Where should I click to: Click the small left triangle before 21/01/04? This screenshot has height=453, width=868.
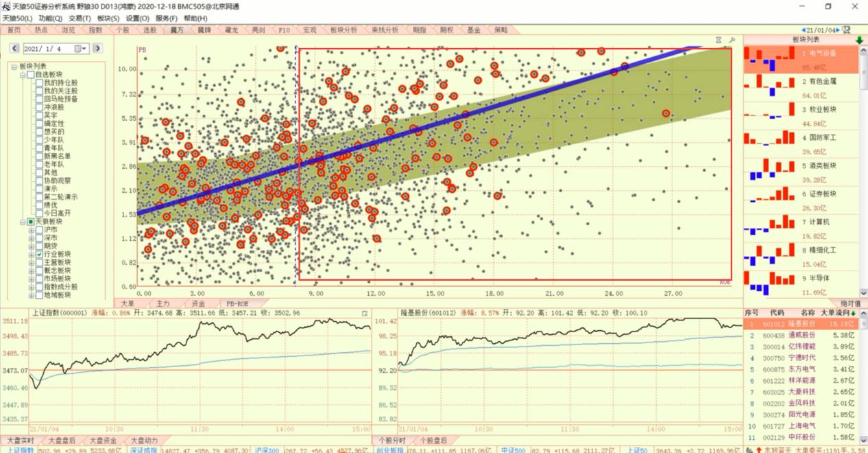click(803, 30)
